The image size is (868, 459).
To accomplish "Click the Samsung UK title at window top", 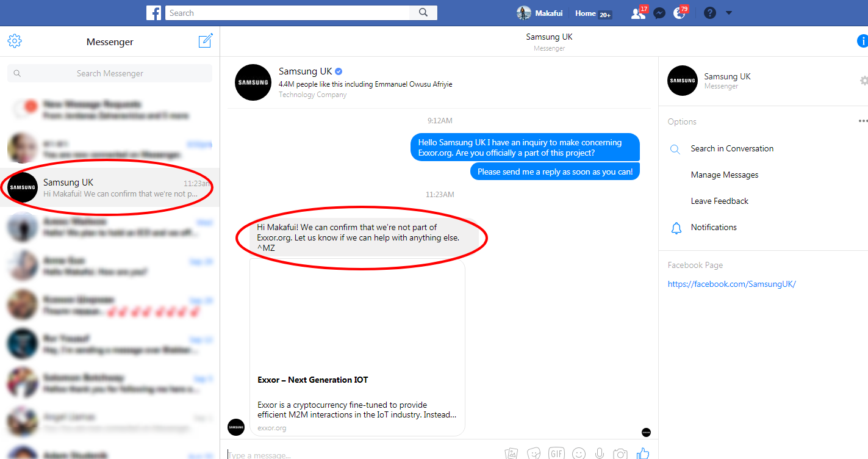I will 549,37.
